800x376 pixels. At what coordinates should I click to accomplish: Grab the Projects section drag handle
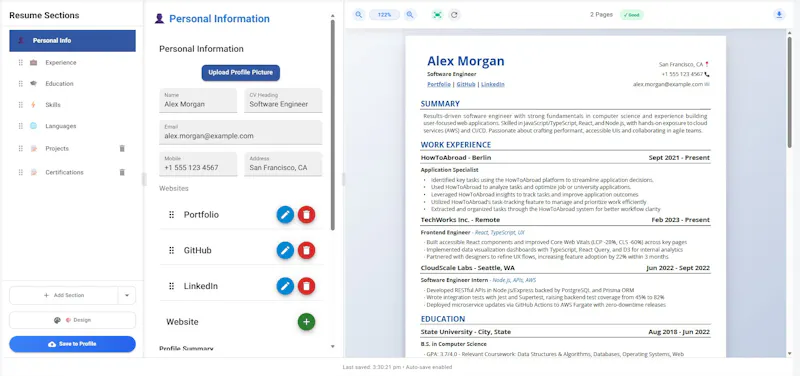pyautogui.click(x=21, y=148)
